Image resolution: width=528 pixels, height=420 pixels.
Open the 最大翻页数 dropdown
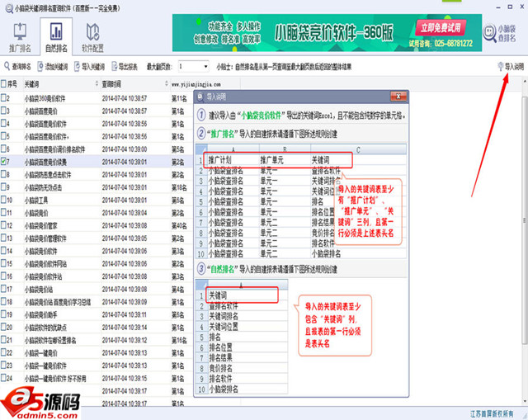coord(205,66)
